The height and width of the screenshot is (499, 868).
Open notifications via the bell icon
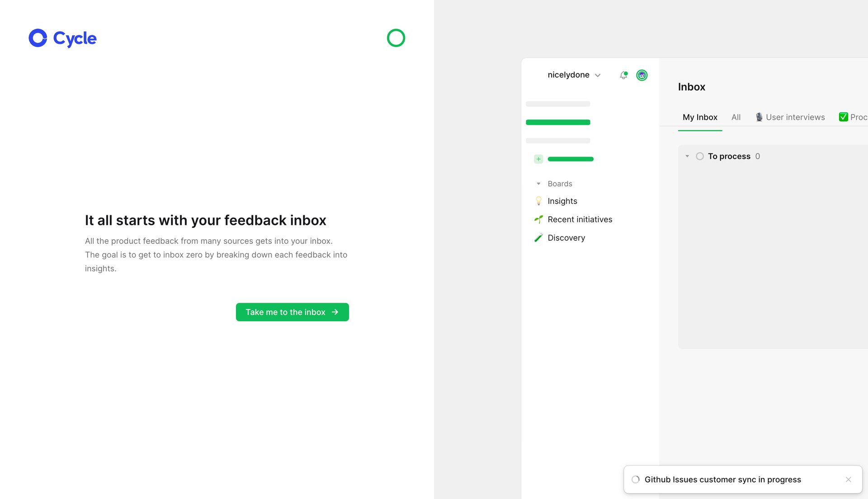pos(623,75)
